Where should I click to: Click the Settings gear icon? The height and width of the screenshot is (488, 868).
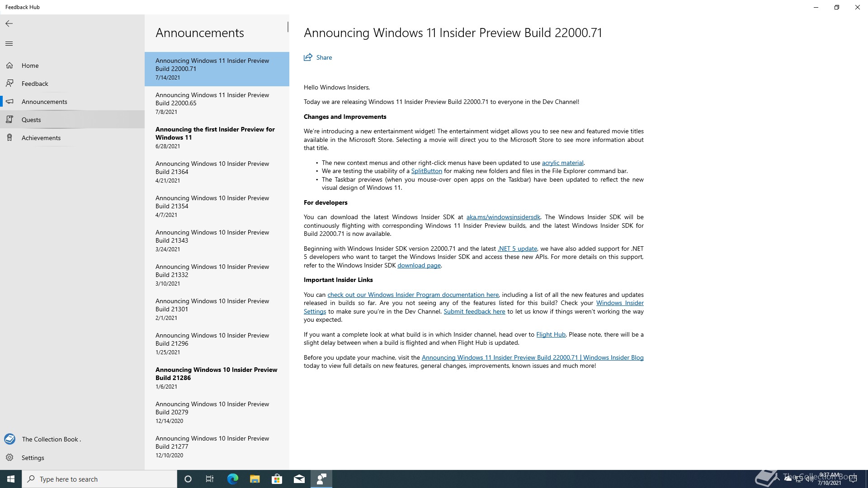[9, 458]
